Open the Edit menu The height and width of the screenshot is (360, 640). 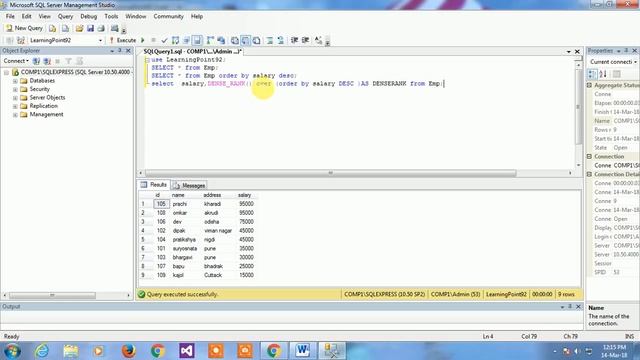[x=27, y=16]
